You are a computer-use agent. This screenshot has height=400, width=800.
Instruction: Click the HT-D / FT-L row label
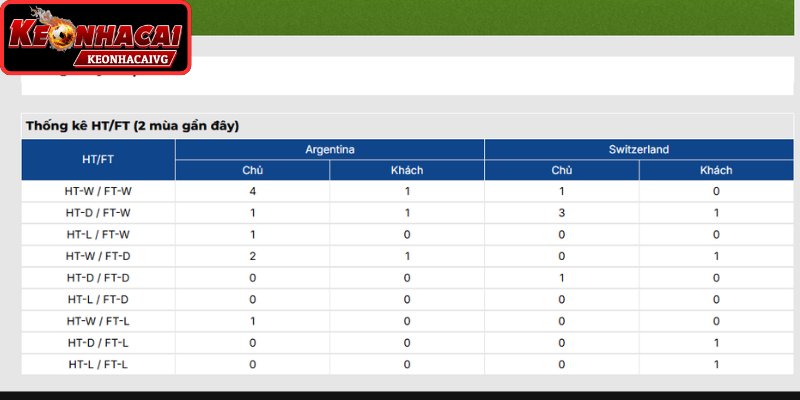[98, 343]
